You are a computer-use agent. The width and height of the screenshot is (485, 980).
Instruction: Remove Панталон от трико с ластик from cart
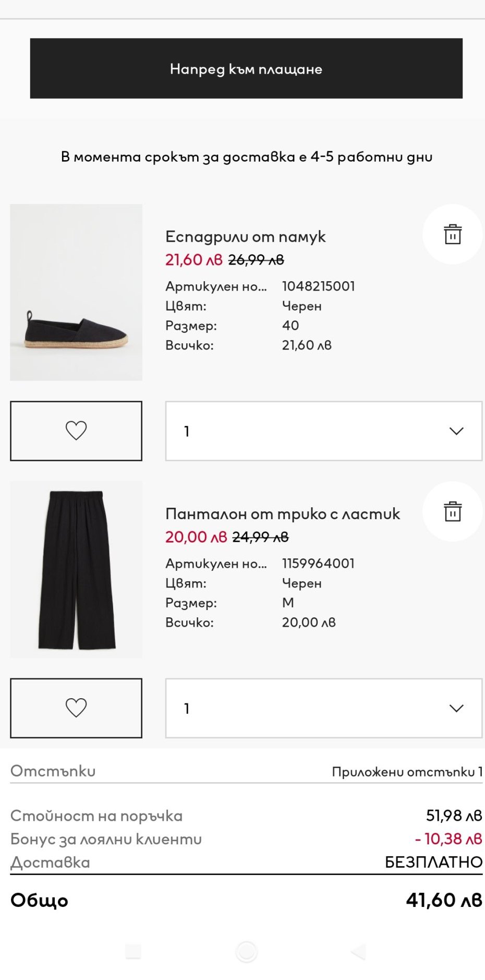pos(452,511)
